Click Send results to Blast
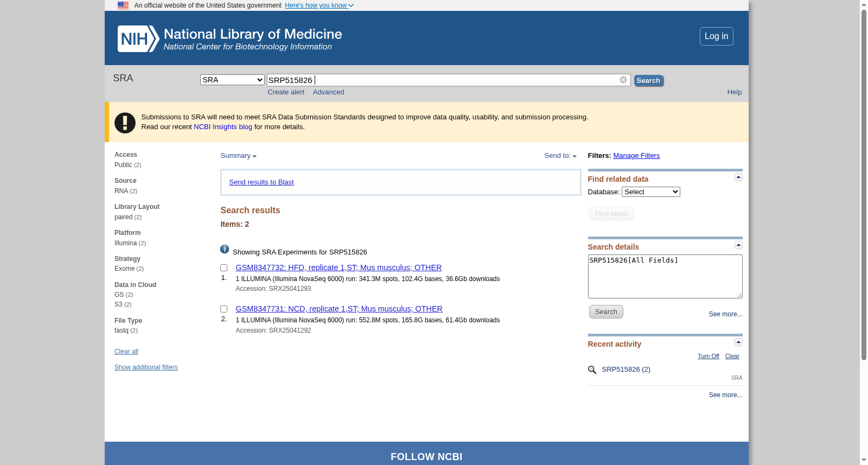This screenshot has height=465, width=868. coord(261,182)
